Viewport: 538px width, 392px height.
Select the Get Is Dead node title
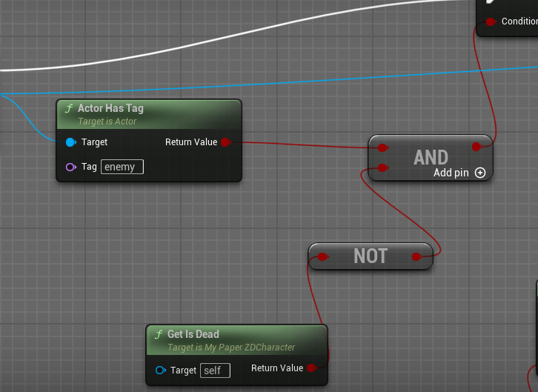pos(193,334)
